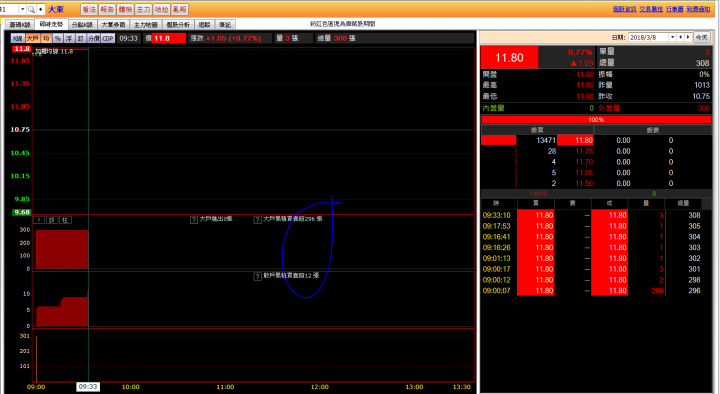Toggle the K線 chart button
Image resolution: width=720 pixels, height=394 pixels.
(x=17, y=38)
